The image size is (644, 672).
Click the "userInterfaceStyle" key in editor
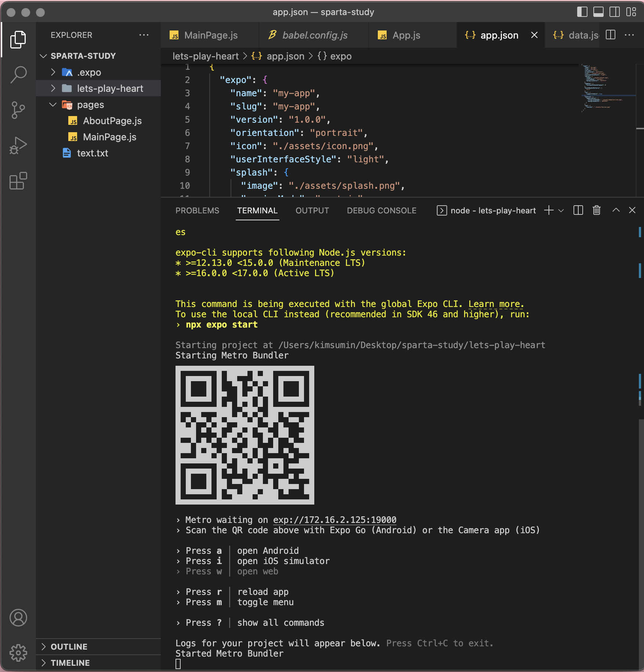(283, 159)
